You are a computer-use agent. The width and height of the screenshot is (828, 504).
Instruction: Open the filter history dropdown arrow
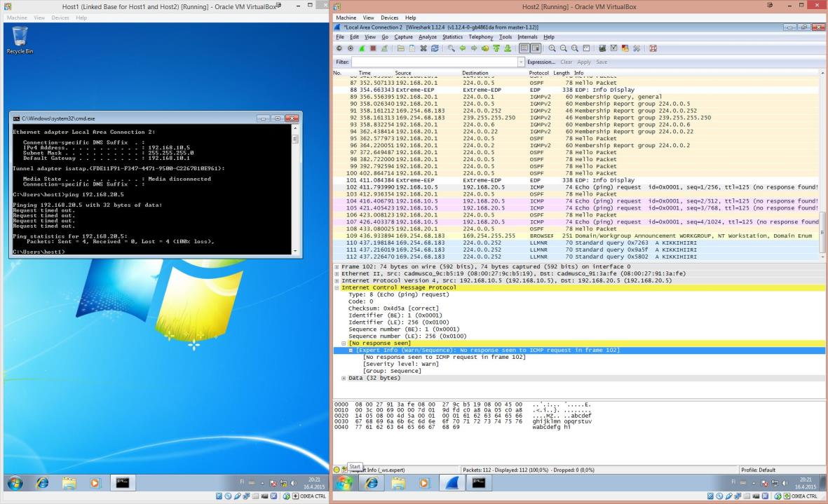click(521, 62)
